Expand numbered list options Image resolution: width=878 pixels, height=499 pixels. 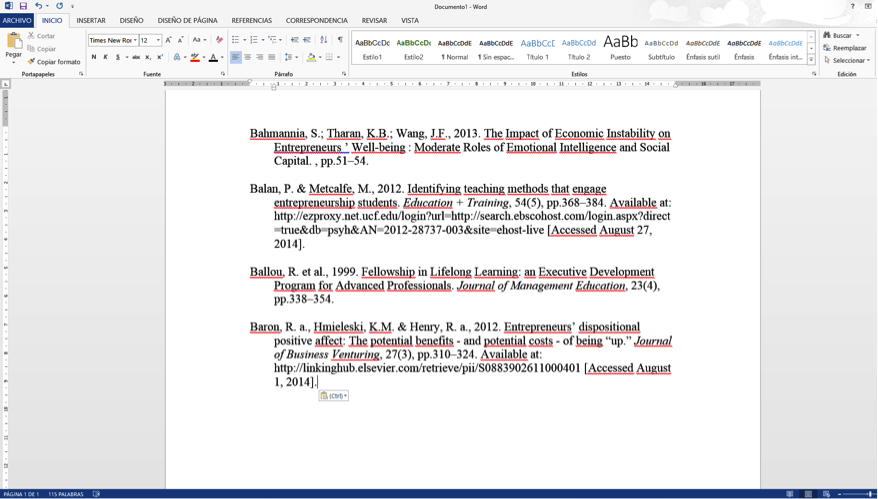coord(263,40)
